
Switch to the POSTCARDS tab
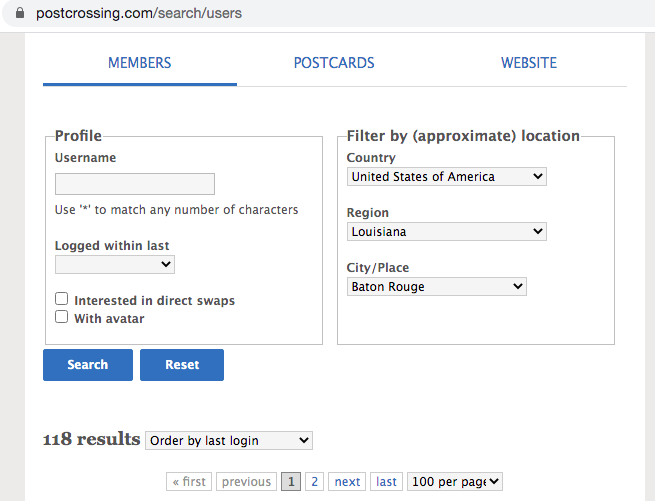click(334, 63)
